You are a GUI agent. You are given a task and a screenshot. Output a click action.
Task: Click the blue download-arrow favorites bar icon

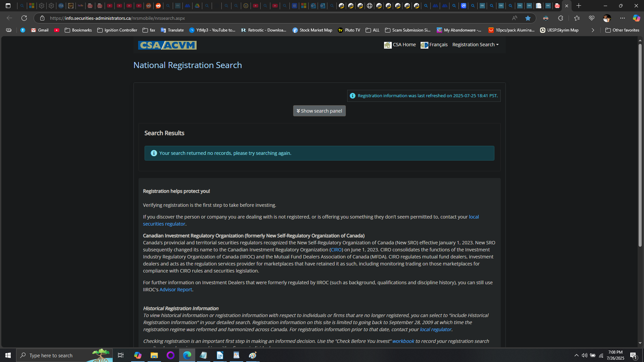point(23,30)
